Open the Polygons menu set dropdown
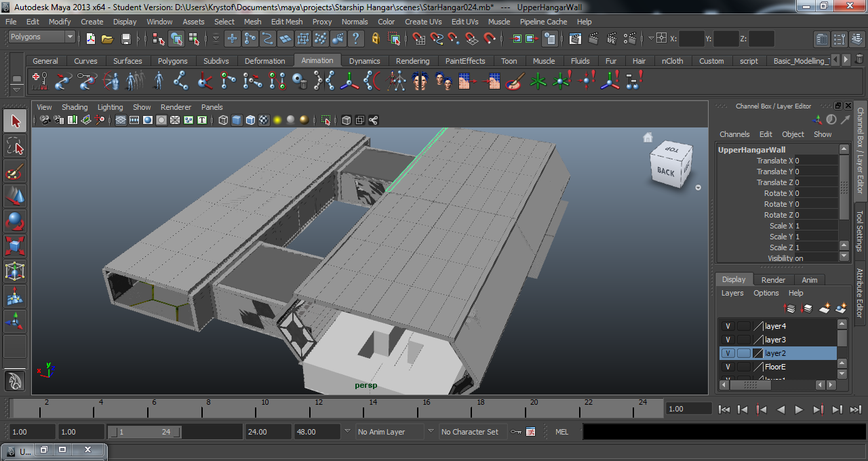Viewport: 868px width, 461px height. (x=41, y=36)
